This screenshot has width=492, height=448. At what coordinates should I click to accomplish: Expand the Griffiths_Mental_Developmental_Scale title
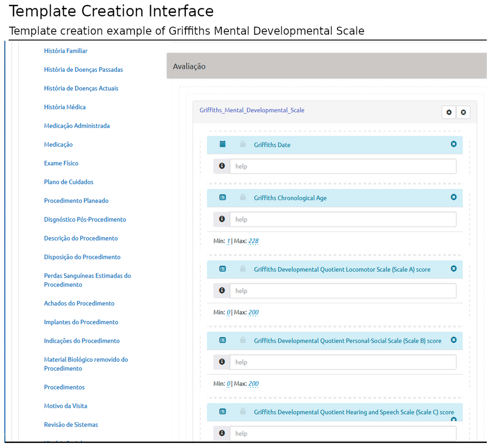pos(252,110)
